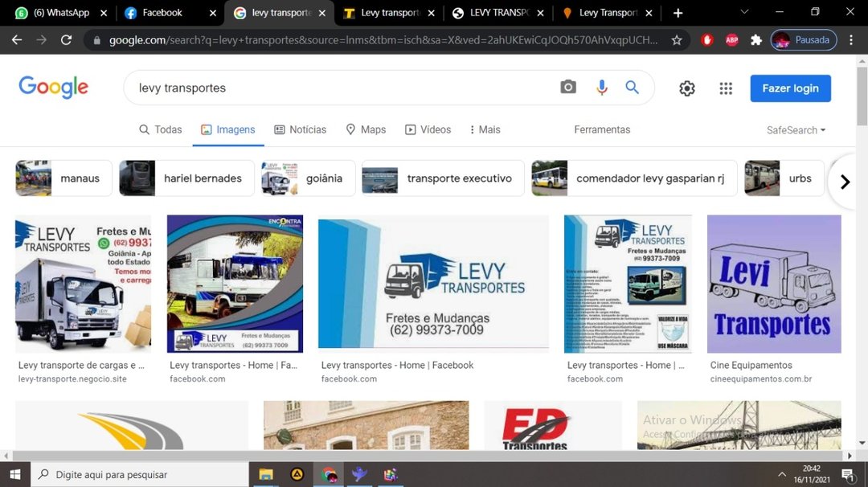Select the goiânia suggestion chip
The image size is (868, 487).
308,178
